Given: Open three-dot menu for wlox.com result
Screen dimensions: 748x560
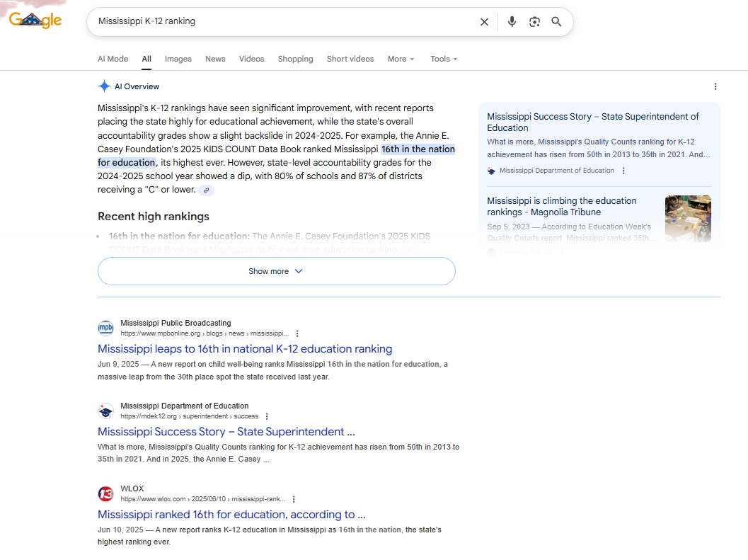Looking at the screenshot, I should [294, 499].
